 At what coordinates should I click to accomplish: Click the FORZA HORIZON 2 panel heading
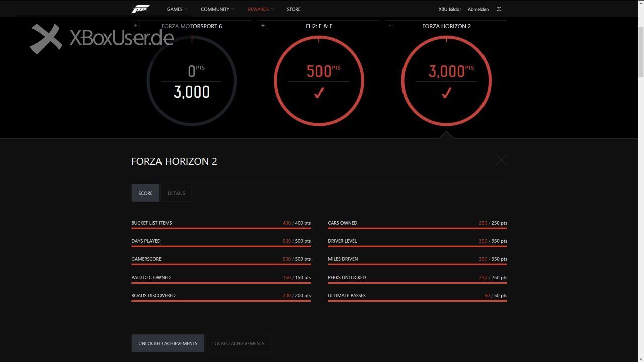pos(174,161)
